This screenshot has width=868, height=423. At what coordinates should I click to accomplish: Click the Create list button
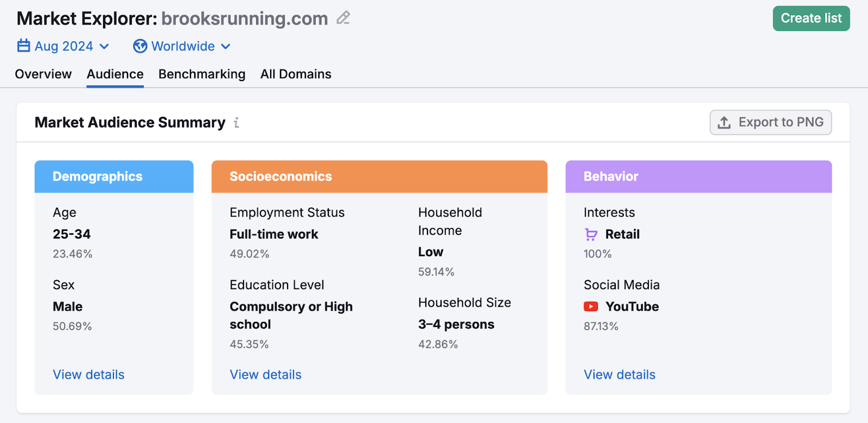[811, 18]
